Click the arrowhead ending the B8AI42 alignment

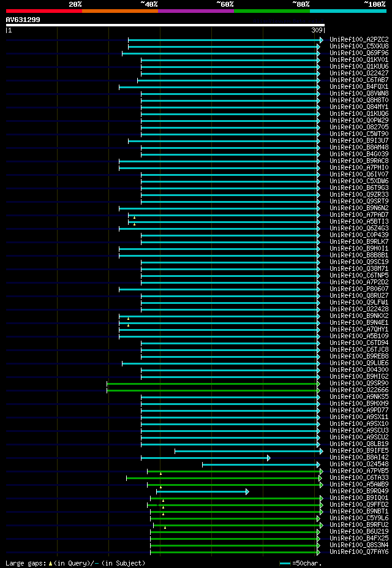(269, 458)
